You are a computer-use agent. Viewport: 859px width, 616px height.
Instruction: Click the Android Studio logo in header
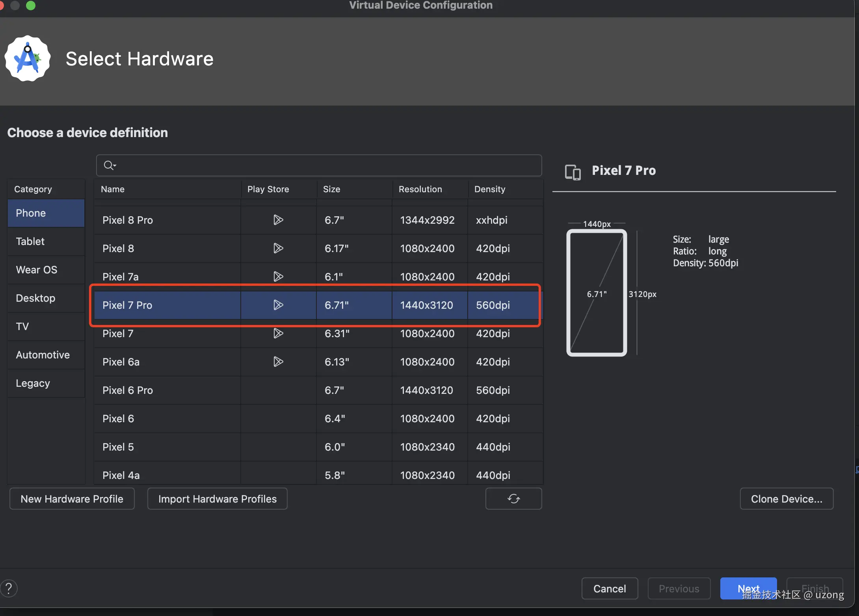pos(28,59)
